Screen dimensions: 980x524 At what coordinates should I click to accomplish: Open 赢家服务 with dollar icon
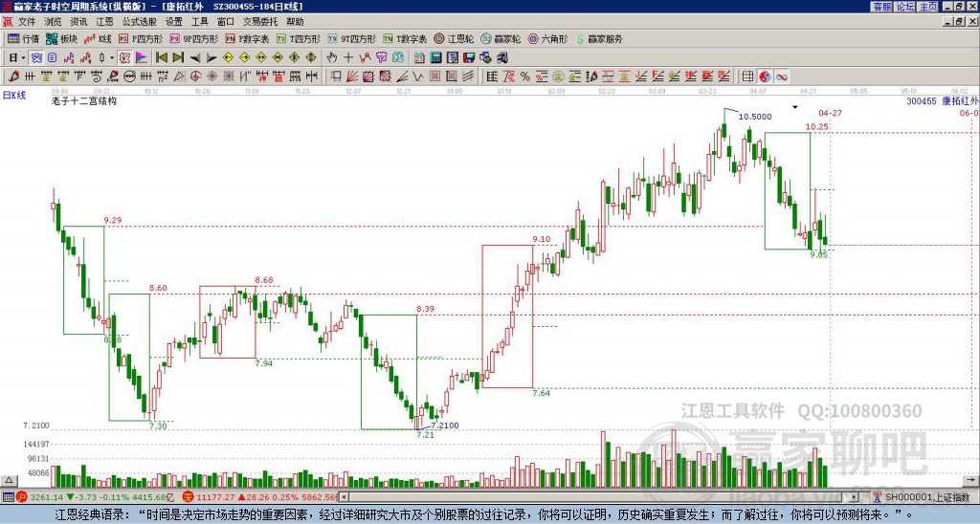pos(599,38)
